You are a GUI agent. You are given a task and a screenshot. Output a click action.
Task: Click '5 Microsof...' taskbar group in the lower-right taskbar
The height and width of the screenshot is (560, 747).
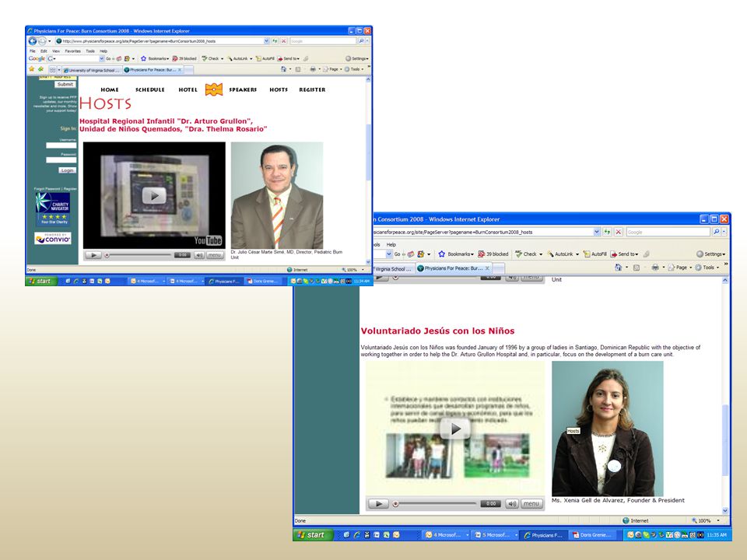[496, 535]
